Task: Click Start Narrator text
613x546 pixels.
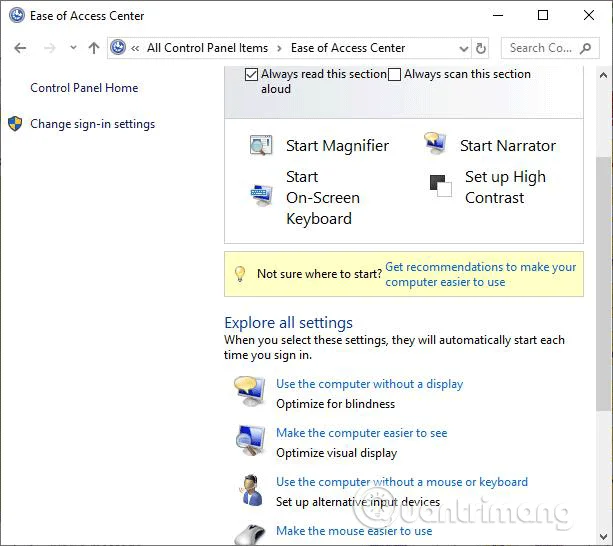Action: tap(507, 145)
